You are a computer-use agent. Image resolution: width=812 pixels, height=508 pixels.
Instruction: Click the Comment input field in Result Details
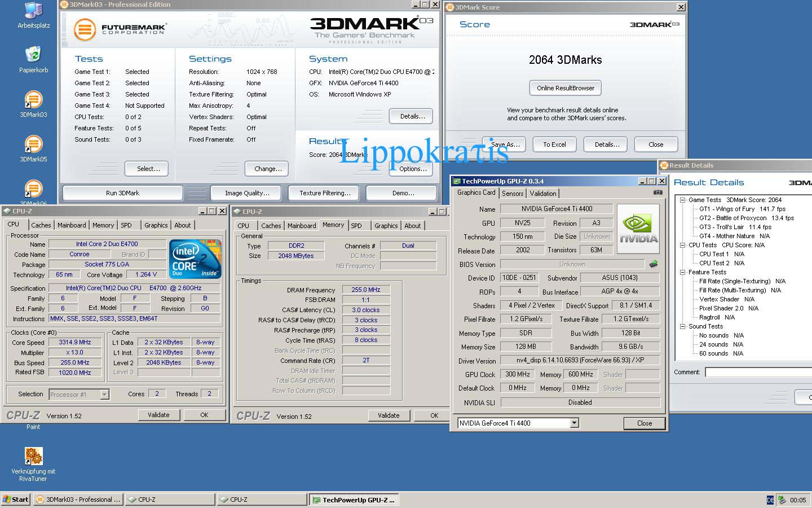tap(758, 372)
